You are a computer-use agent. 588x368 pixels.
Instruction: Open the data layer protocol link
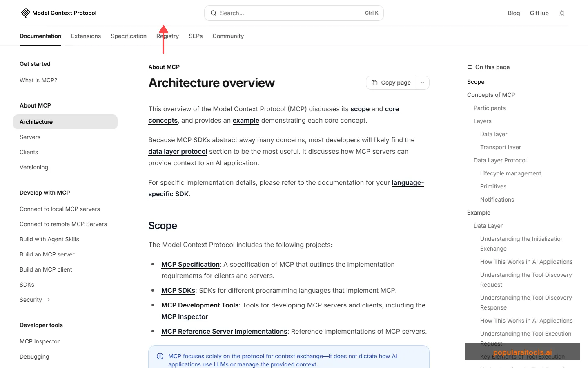pyautogui.click(x=178, y=151)
